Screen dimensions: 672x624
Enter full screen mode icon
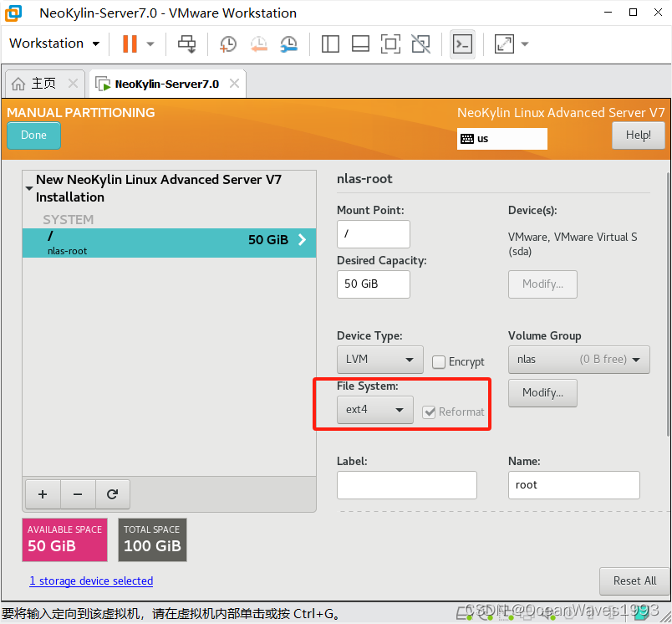tap(390, 43)
